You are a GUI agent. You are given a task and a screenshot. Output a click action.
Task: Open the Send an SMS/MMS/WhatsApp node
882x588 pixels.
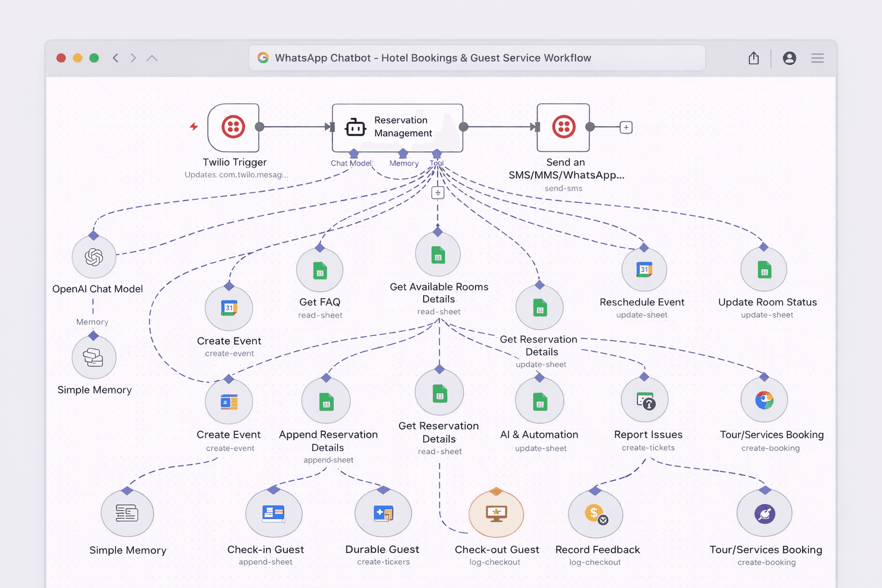[563, 127]
